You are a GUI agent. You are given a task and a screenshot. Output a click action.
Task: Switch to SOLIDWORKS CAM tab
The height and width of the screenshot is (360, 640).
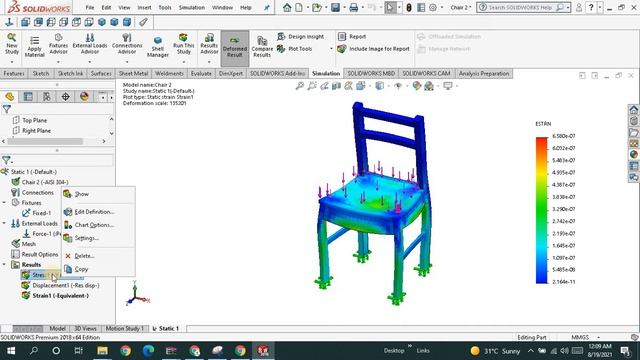(426, 73)
